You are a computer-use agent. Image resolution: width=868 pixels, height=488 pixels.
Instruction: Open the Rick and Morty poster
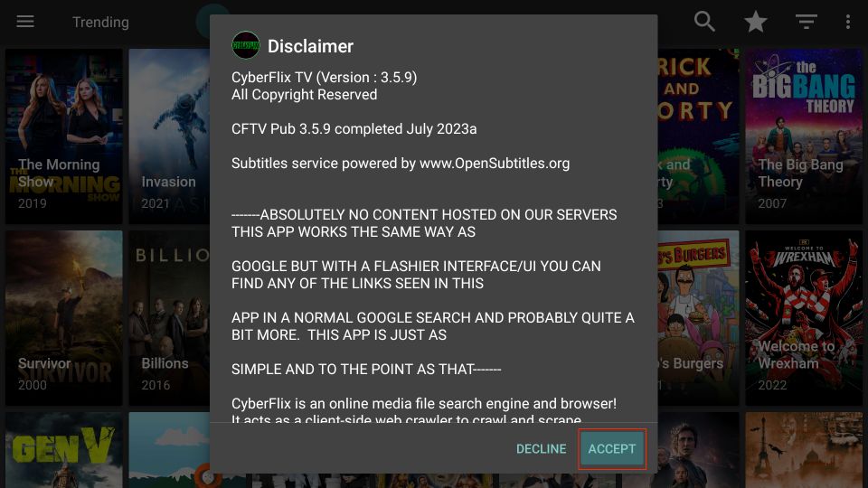coord(698,136)
